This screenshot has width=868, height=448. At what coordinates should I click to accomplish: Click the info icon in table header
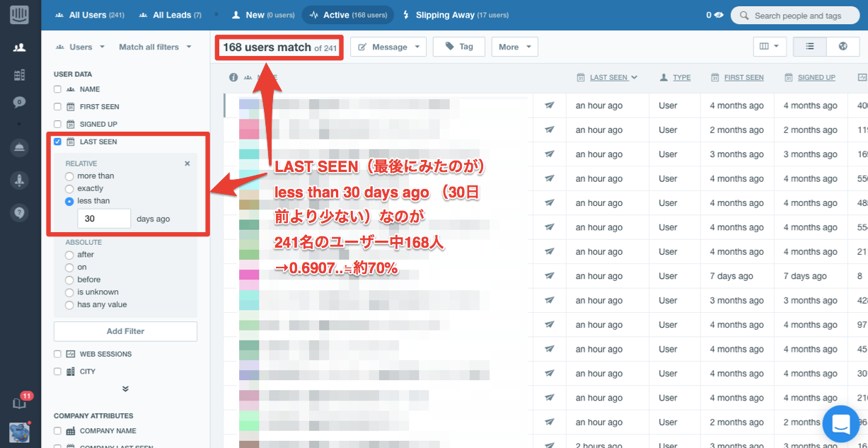click(x=233, y=77)
